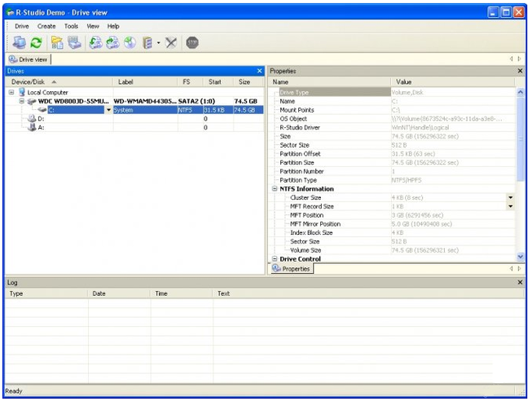The image size is (532, 401).
Task: Open the dropdown arrow on C: row
Action: (x=108, y=110)
